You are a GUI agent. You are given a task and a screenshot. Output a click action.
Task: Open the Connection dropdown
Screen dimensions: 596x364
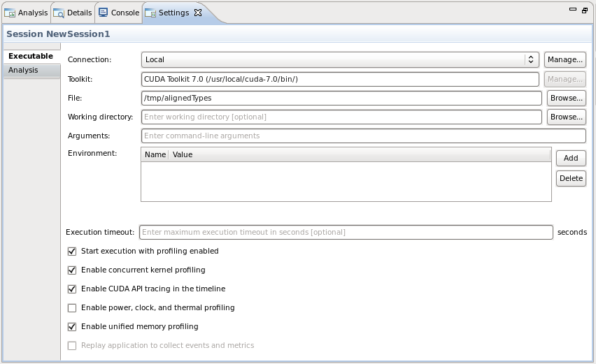point(340,59)
